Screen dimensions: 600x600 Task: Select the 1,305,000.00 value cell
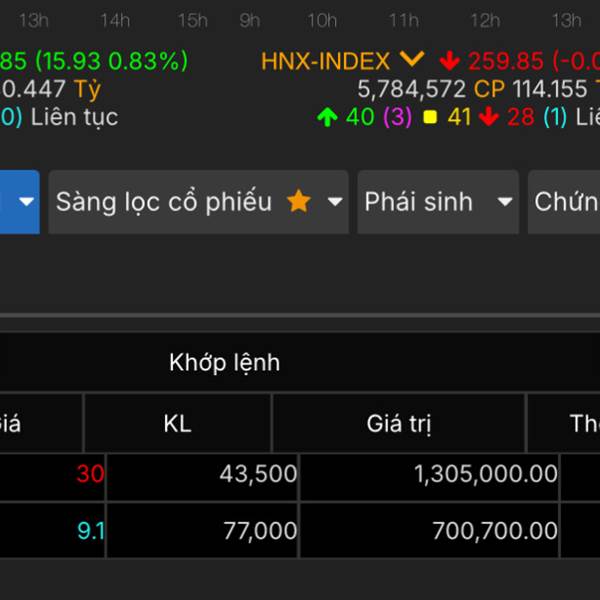(x=485, y=475)
